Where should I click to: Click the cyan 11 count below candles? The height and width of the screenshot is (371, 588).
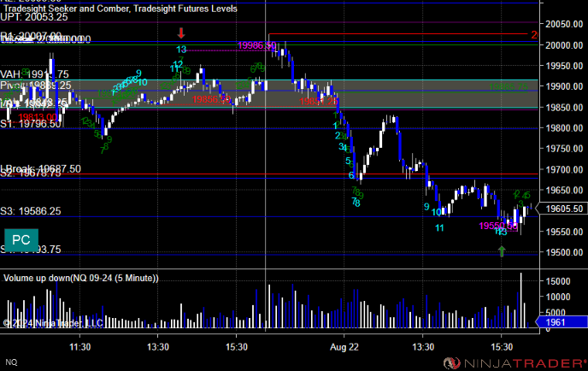(x=439, y=227)
